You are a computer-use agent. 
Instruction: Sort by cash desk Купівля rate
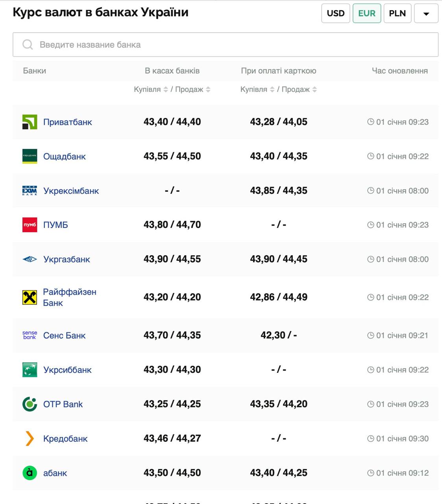166,90
